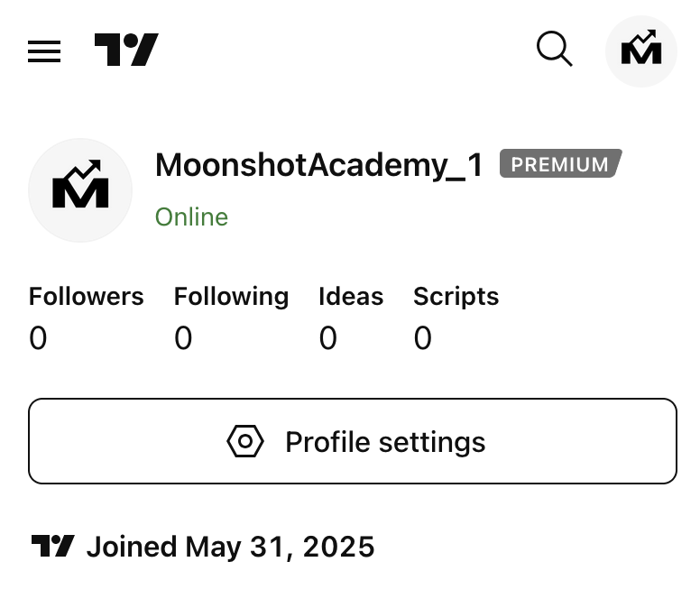The image size is (700, 608).
Task: Click the Followers count number
Action: point(38,339)
